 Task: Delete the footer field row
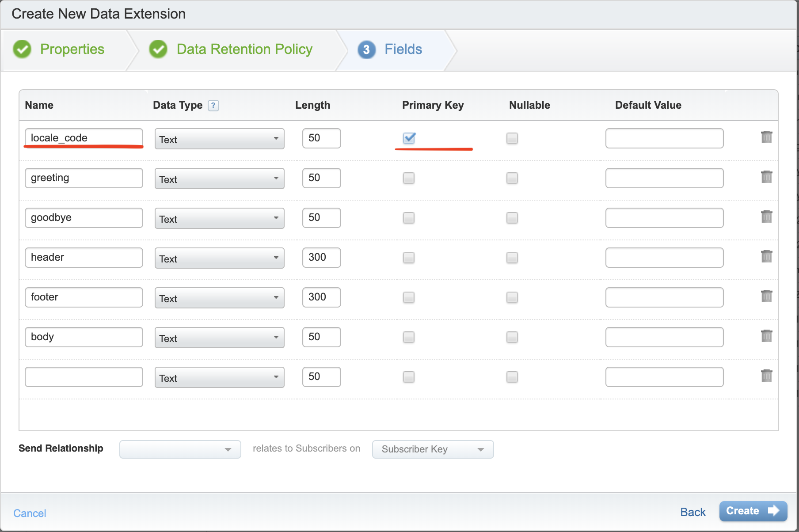767,296
